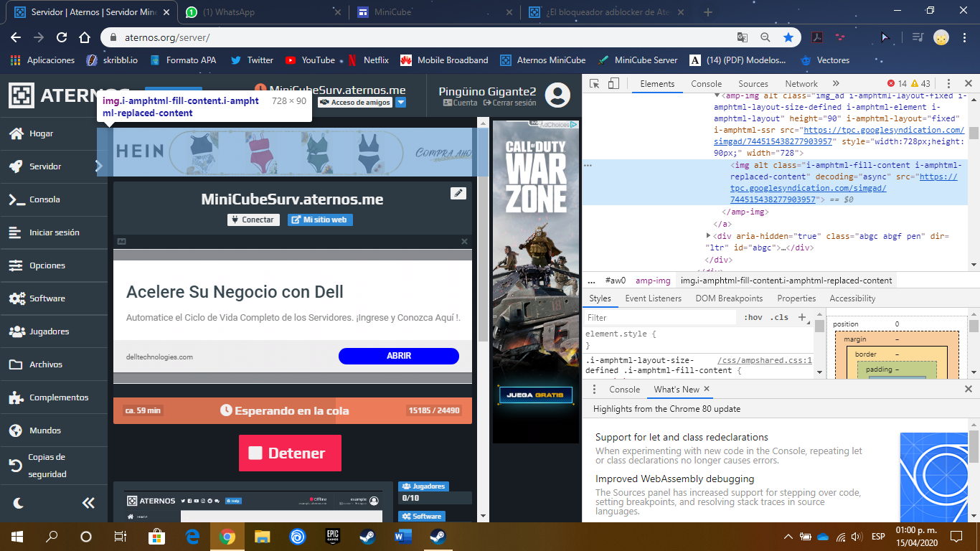Switch to the Network tab in DevTools

pyautogui.click(x=801, y=84)
